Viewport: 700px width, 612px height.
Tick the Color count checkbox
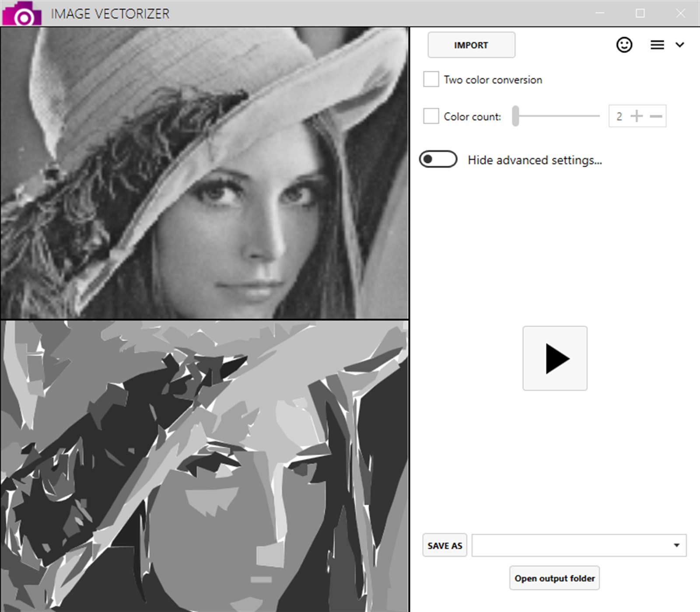(x=431, y=116)
